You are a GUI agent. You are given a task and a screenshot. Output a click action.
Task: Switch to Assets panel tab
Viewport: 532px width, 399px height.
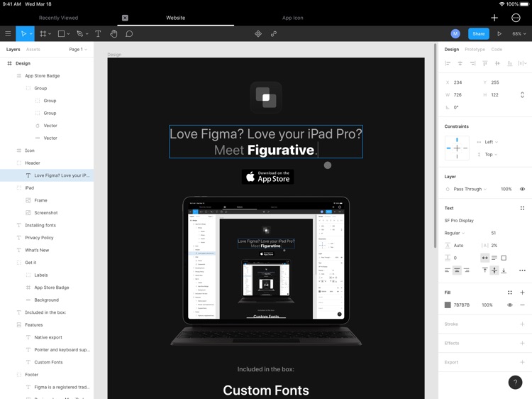[33, 49]
